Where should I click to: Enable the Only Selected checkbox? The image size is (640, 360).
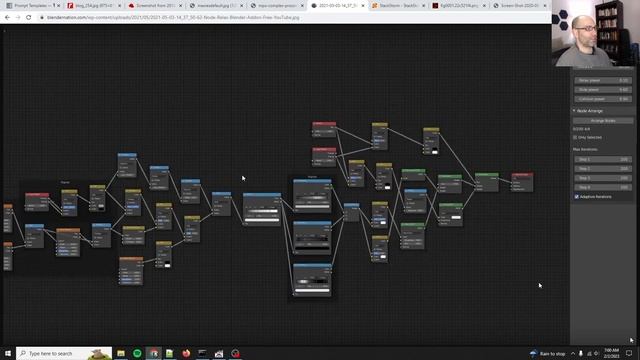click(576, 138)
